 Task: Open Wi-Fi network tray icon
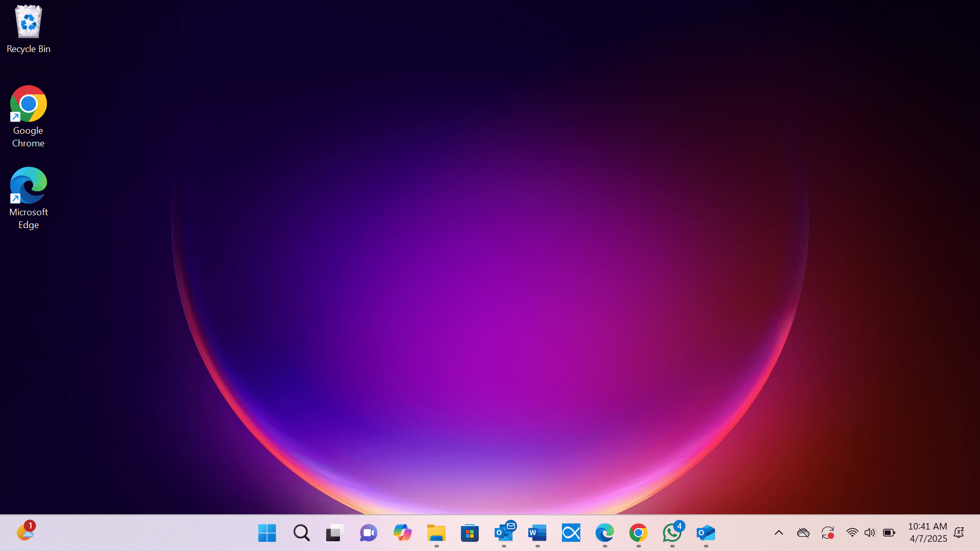(x=852, y=533)
